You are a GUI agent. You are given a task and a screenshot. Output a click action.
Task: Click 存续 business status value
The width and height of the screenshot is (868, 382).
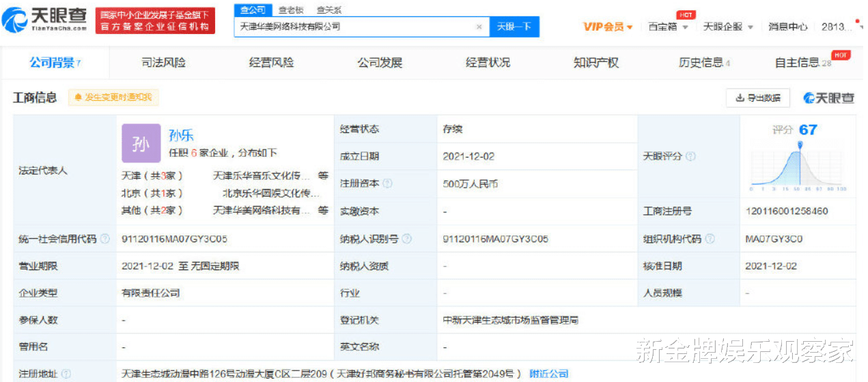coord(453,129)
